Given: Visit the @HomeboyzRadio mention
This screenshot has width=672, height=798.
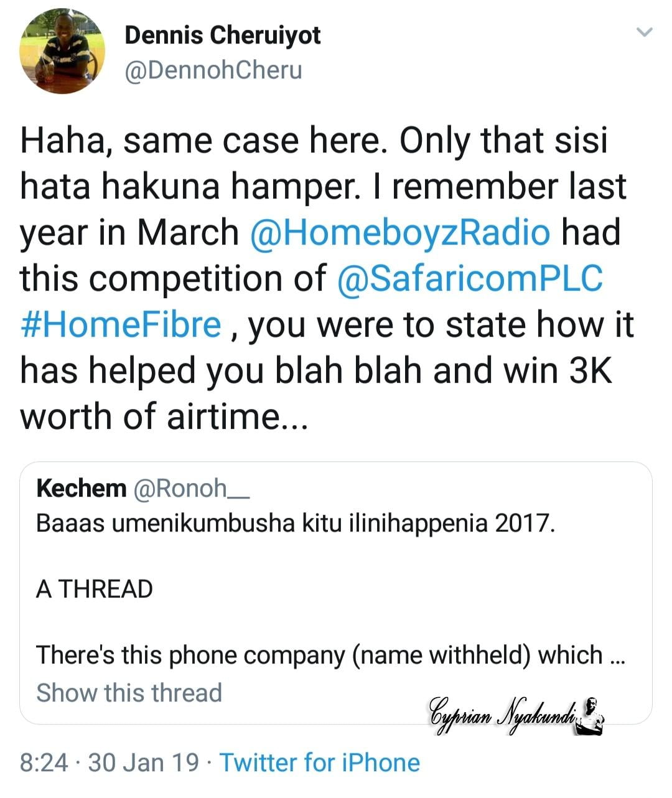Looking at the screenshot, I should 399,232.
